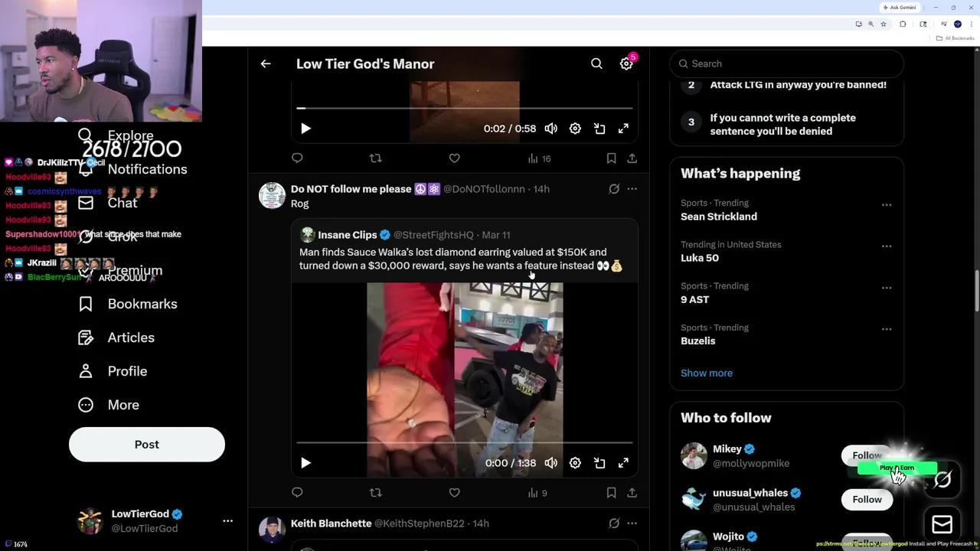Open LowTierGod account switcher dots
Viewport: 980px width, 551px height.
point(227,521)
